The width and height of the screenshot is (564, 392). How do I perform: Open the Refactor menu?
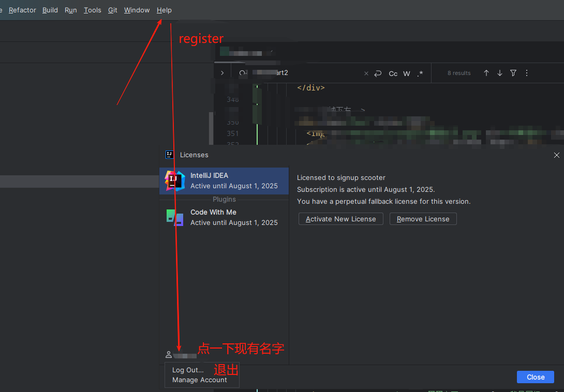pos(22,10)
